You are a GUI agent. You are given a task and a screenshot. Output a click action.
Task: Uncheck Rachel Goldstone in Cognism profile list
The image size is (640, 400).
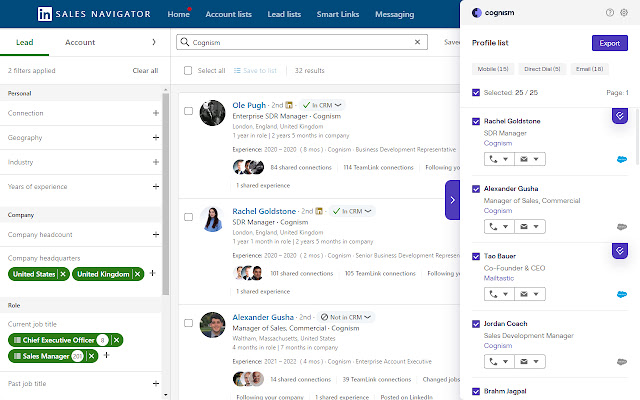476,121
